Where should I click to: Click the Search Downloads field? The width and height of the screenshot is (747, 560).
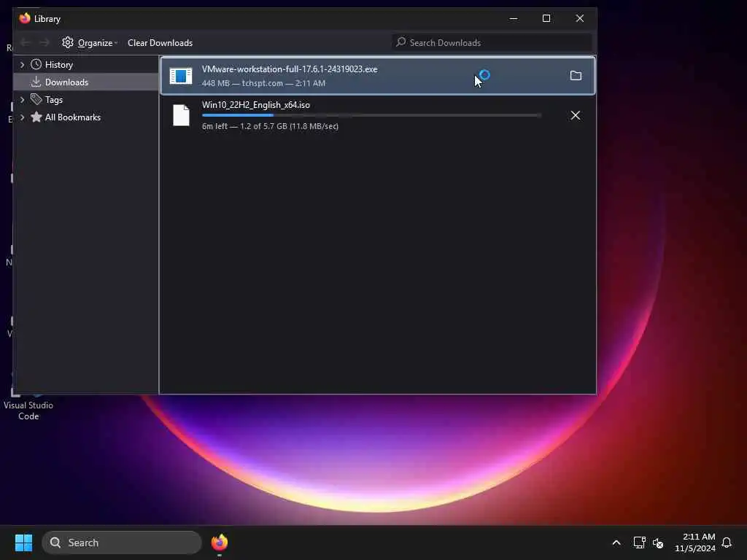coord(492,43)
